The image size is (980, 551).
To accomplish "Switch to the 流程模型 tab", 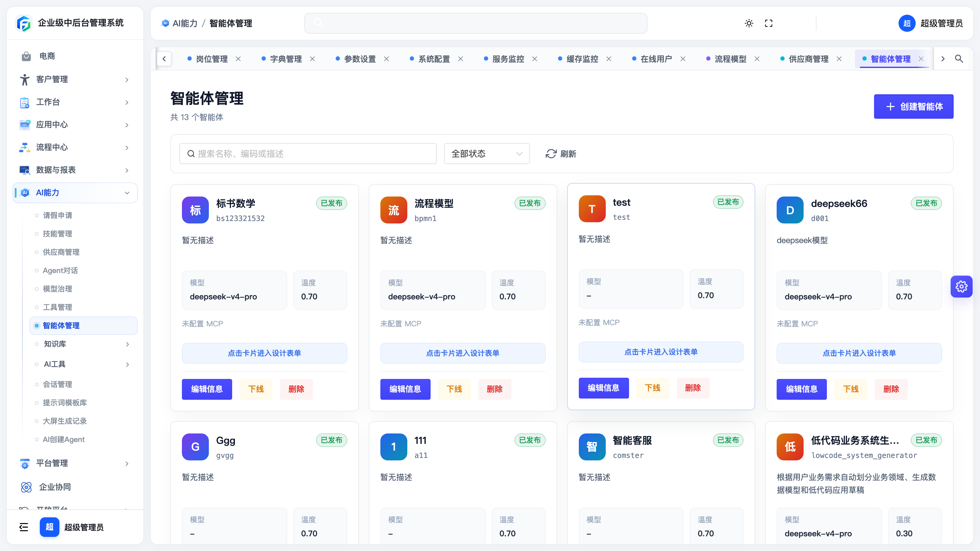I will [730, 59].
